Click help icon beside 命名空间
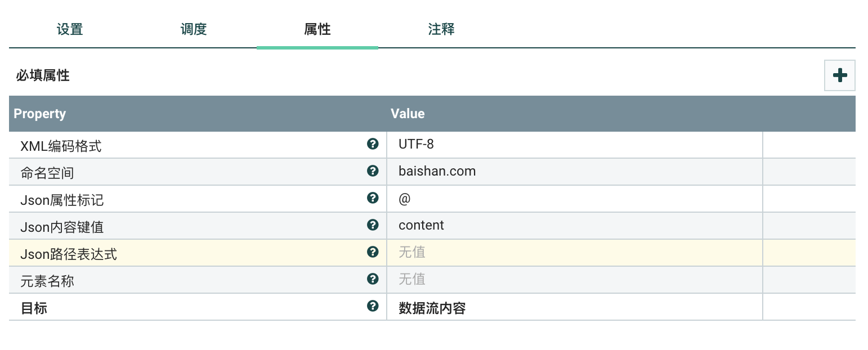This screenshot has height=350, width=868. [372, 171]
